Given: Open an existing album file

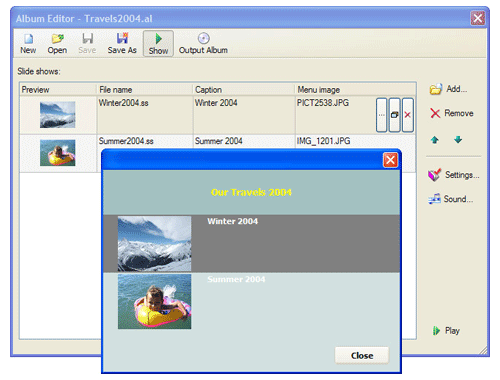Looking at the screenshot, I should (x=57, y=44).
